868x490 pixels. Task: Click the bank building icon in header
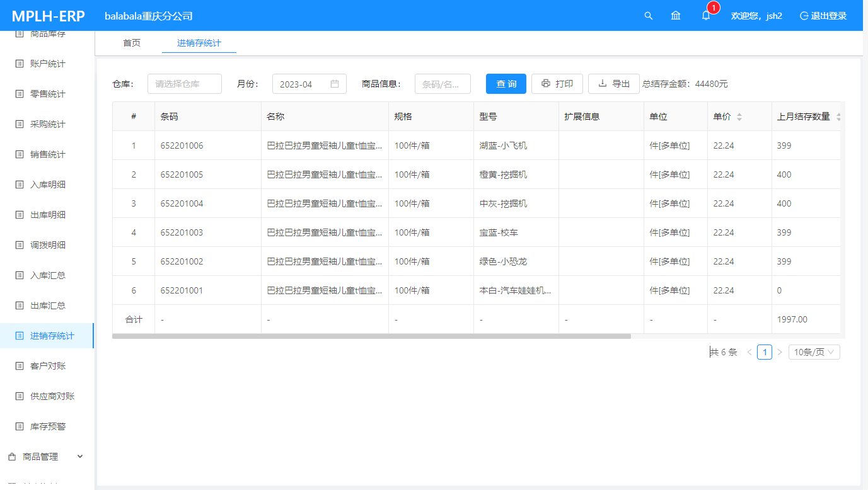pos(676,16)
